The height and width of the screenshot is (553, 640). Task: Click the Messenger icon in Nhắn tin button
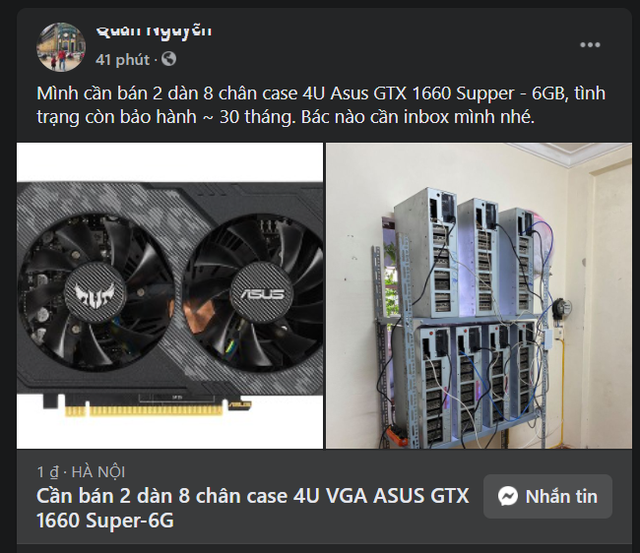click(x=508, y=496)
